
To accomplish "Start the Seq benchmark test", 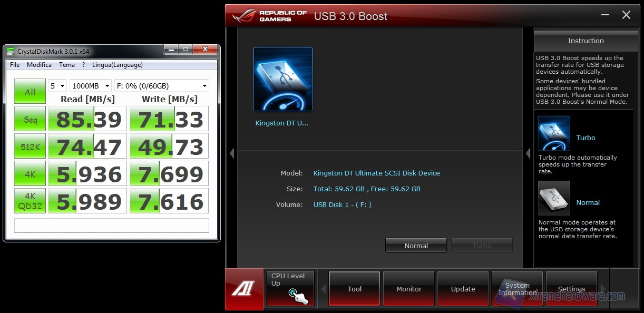I will click(30, 120).
